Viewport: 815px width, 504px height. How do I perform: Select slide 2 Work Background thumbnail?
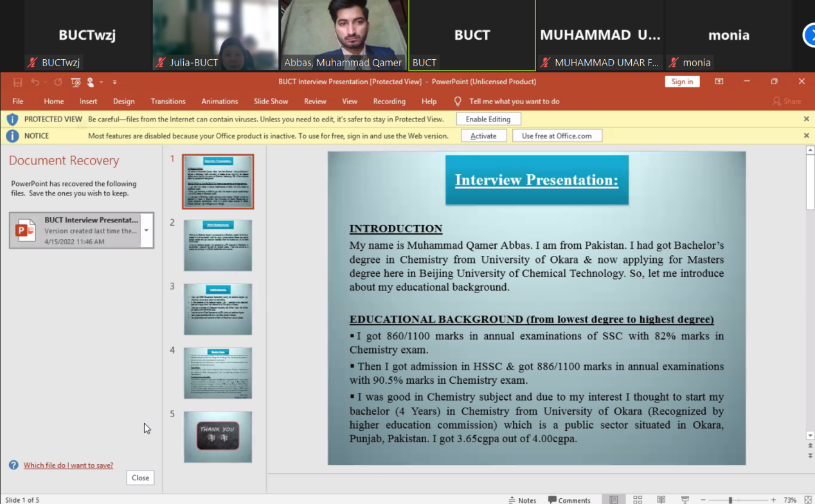point(218,246)
